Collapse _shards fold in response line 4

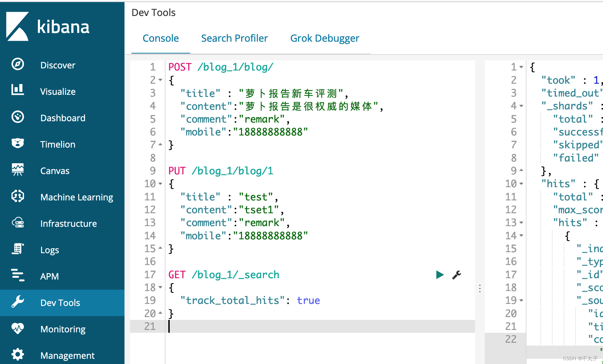pyautogui.click(x=521, y=106)
